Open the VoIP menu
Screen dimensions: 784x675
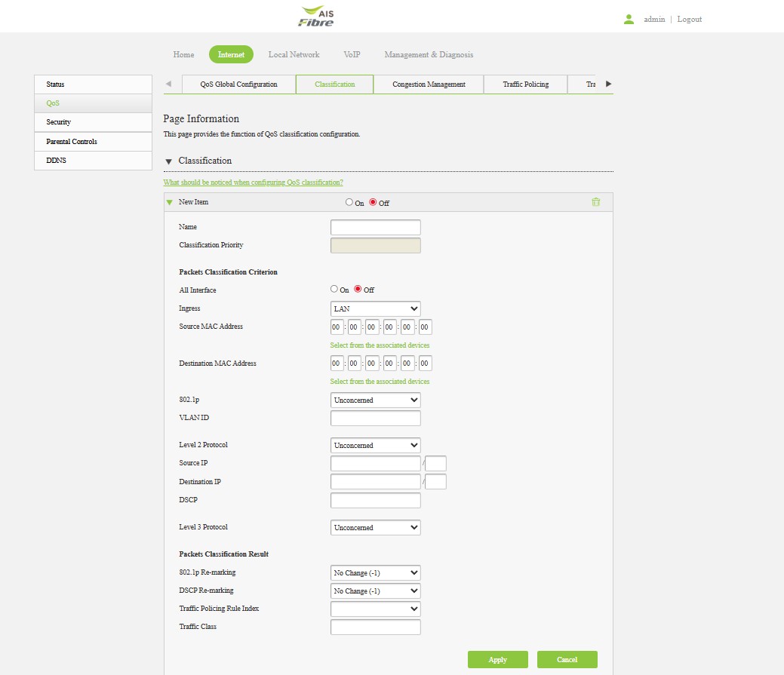352,54
